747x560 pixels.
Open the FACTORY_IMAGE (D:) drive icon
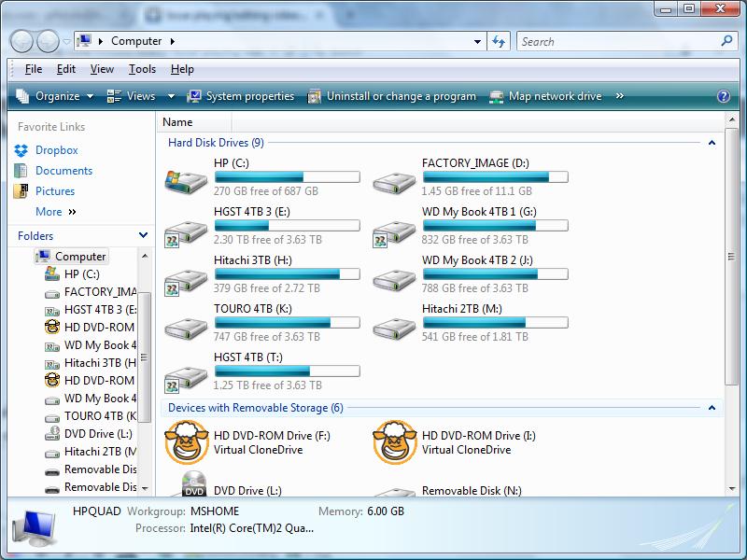tap(394, 182)
